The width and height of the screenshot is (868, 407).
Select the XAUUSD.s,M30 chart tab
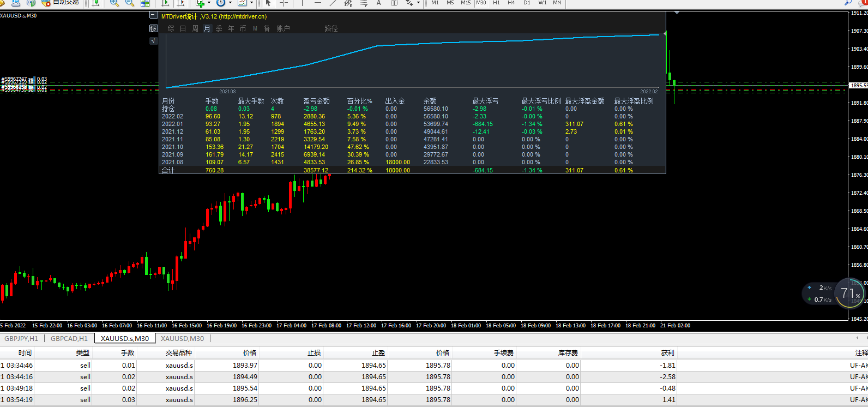(x=125, y=338)
